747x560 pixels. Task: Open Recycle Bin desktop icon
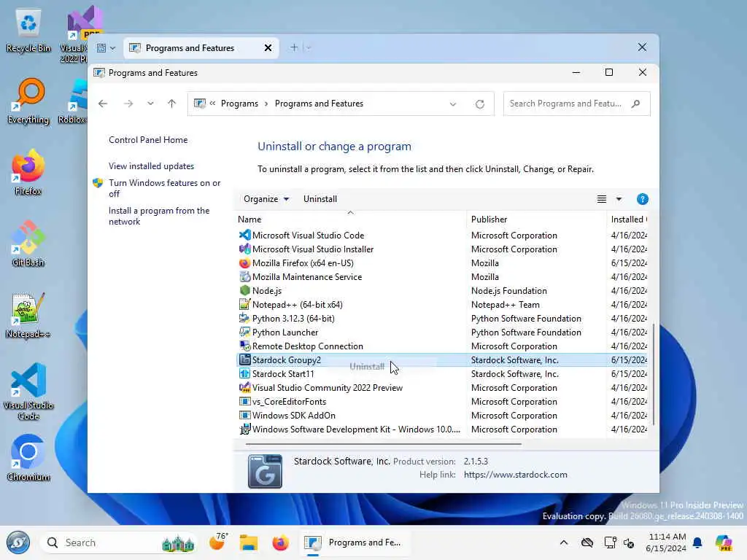28,31
